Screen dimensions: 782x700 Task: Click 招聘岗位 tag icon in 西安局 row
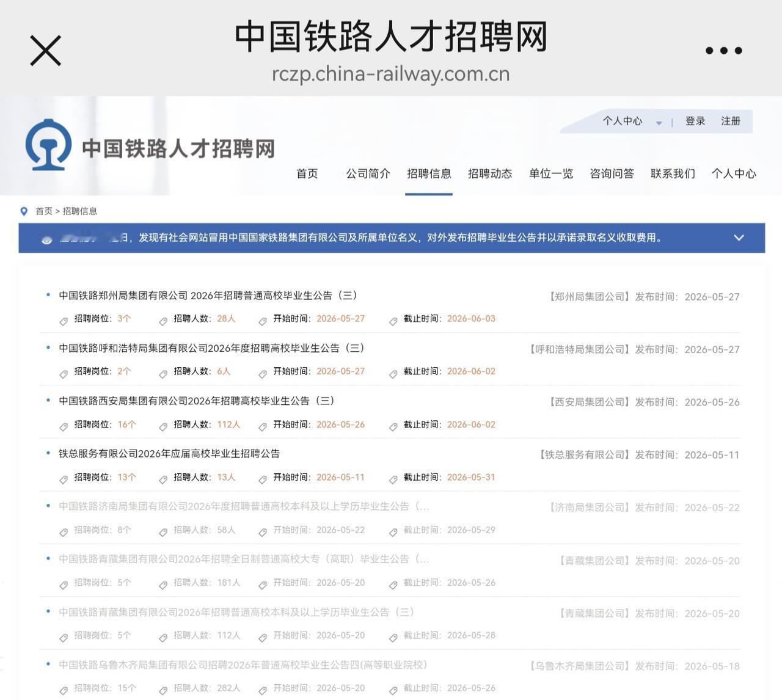tap(64, 427)
